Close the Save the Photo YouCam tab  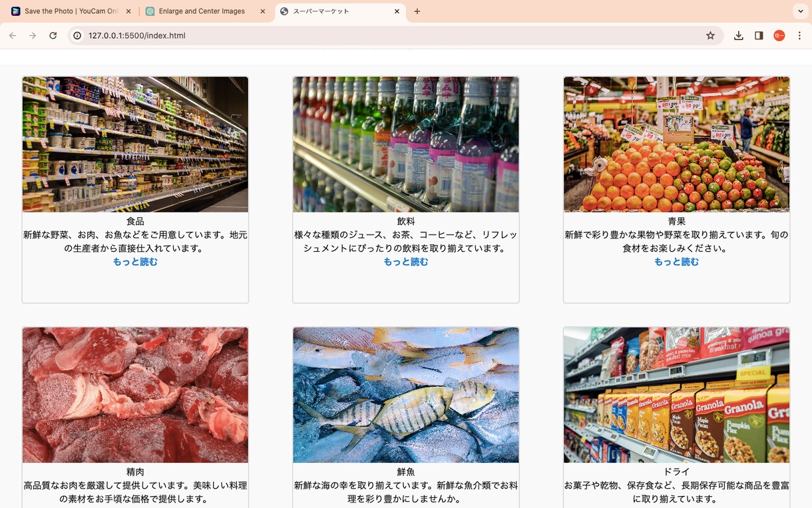(128, 11)
